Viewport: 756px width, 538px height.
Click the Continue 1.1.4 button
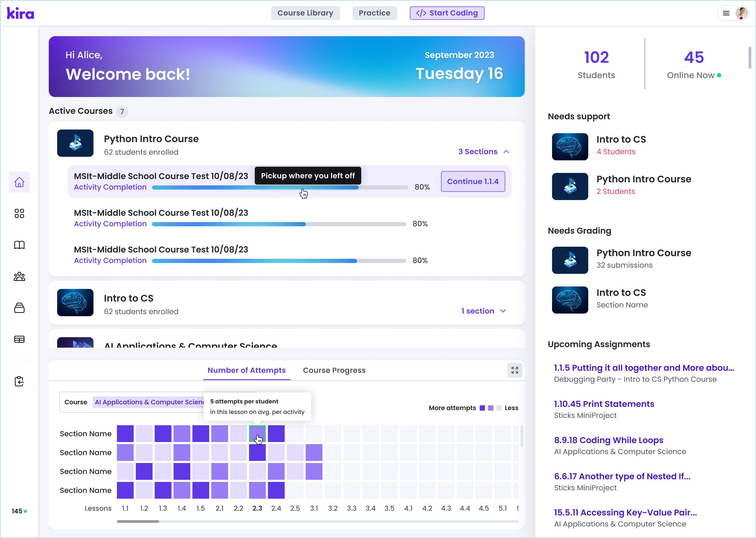point(473,181)
